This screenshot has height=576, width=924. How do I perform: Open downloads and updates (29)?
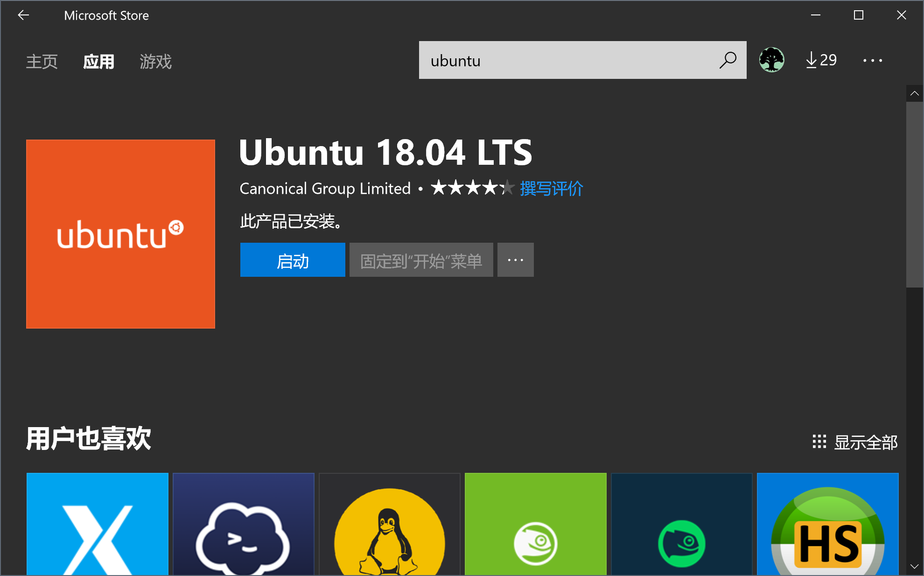821,60
